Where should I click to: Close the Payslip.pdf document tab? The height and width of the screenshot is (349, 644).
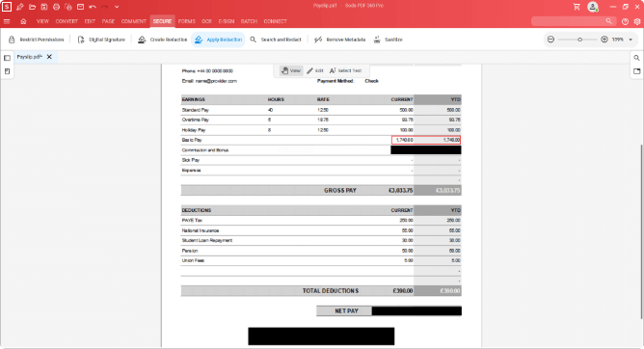coord(49,57)
